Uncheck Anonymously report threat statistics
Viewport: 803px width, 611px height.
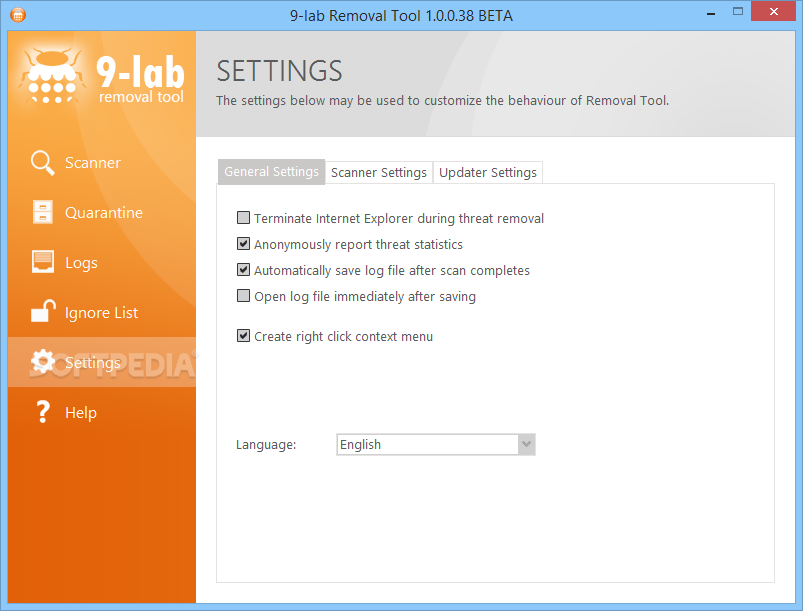pyautogui.click(x=243, y=244)
